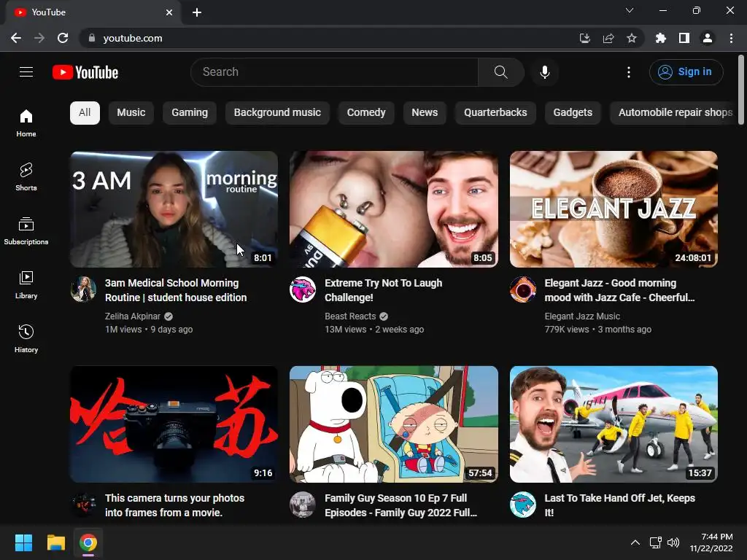747x560 pixels.
Task: Open MrBeast channel avatar beside Jet video
Action: coord(522,505)
